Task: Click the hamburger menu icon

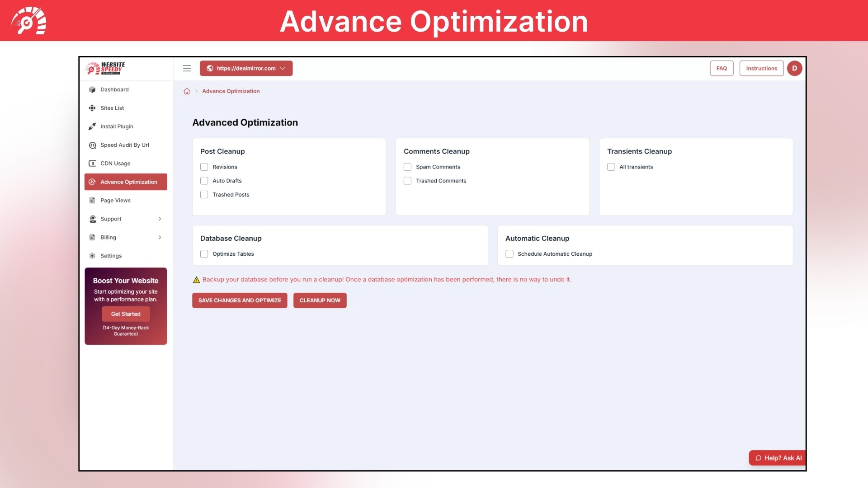Action: (x=187, y=68)
